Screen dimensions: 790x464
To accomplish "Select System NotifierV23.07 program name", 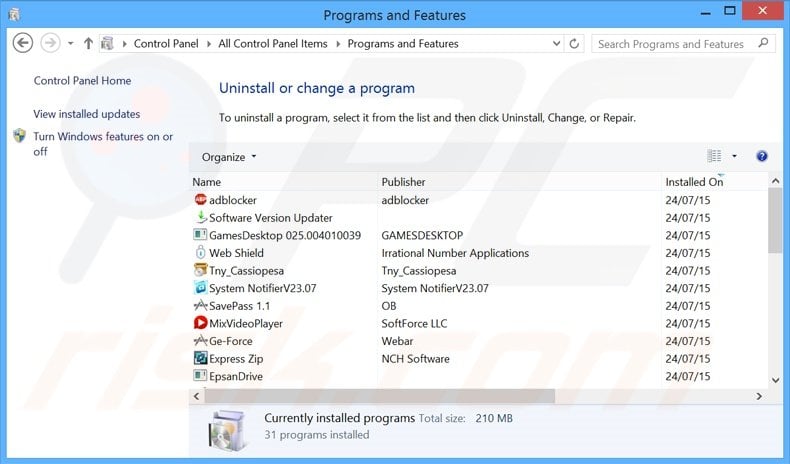I will (262, 288).
